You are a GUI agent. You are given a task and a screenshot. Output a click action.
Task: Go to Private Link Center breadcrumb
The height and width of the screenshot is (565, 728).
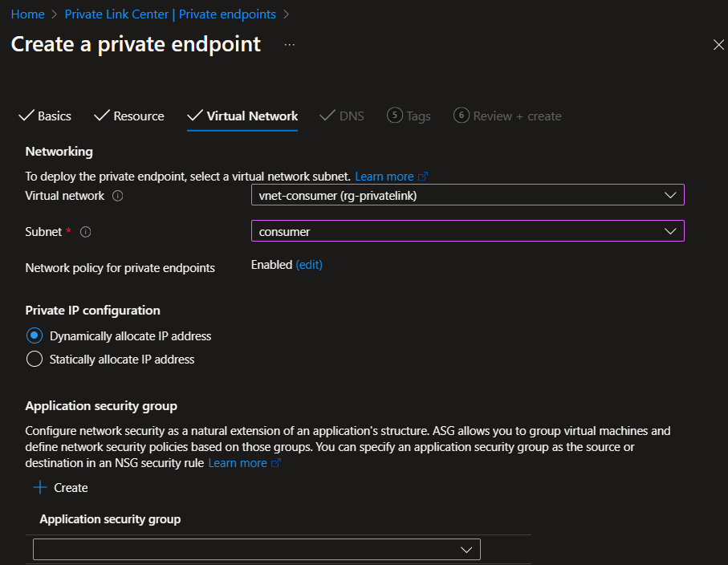click(x=170, y=14)
